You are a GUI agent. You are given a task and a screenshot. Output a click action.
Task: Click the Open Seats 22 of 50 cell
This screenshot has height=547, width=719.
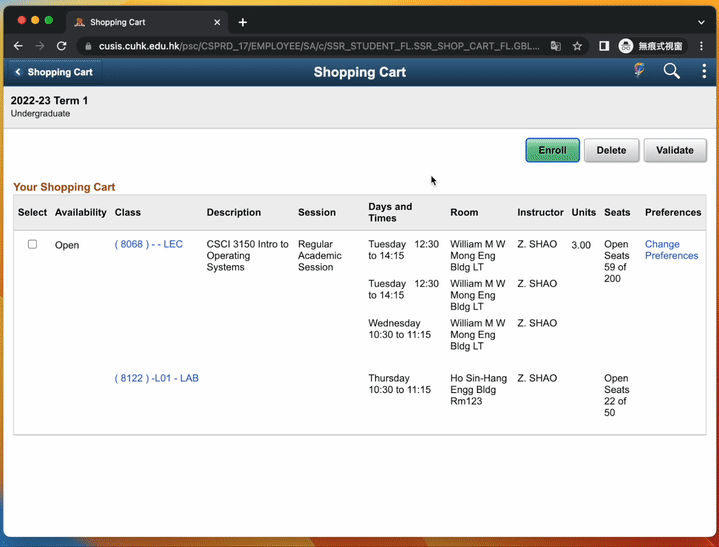point(616,395)
